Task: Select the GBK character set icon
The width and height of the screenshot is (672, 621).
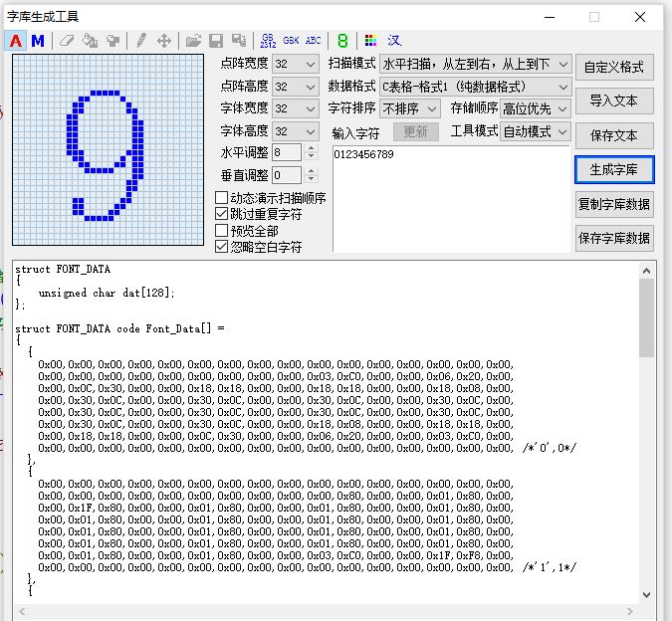Action: pyautogui.click(x=291, y=41)
